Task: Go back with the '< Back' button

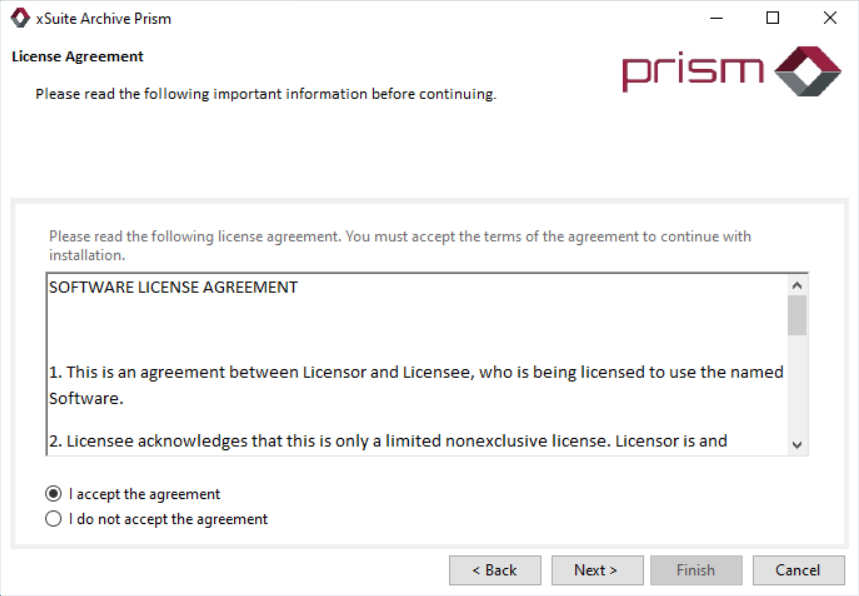Action: (495, 570)
